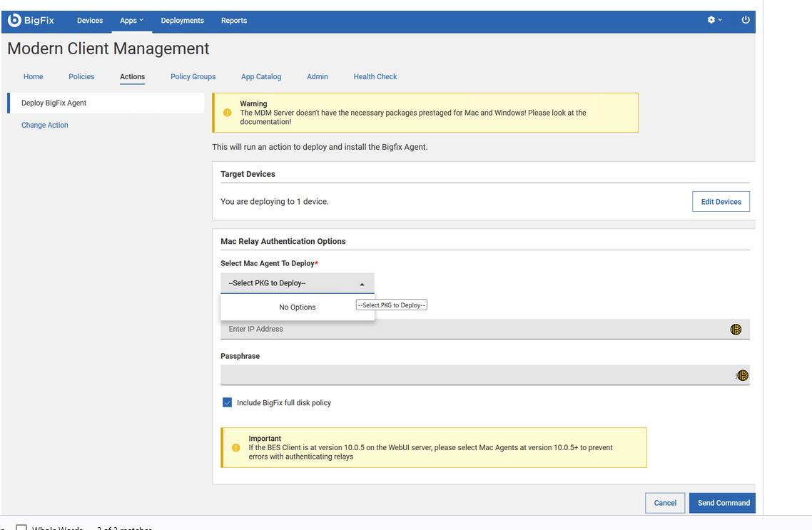
Task: Click the Important notice icon
Action: 236,448
